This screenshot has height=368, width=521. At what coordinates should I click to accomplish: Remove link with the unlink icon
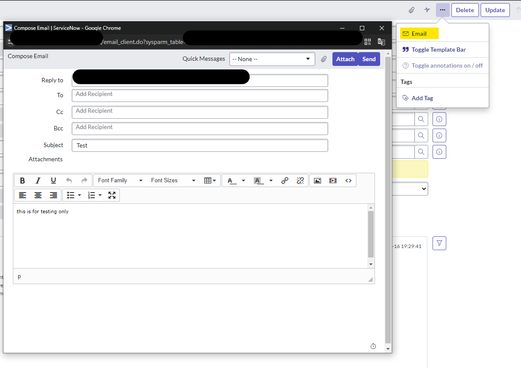(x=300, y=181)
